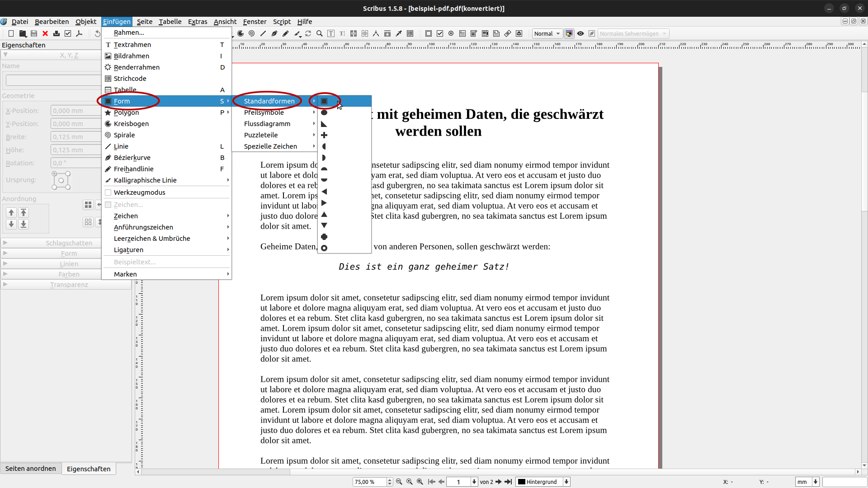Click the red X close document icon
This screenshot has width=868, height=488.
pos(45,33)
